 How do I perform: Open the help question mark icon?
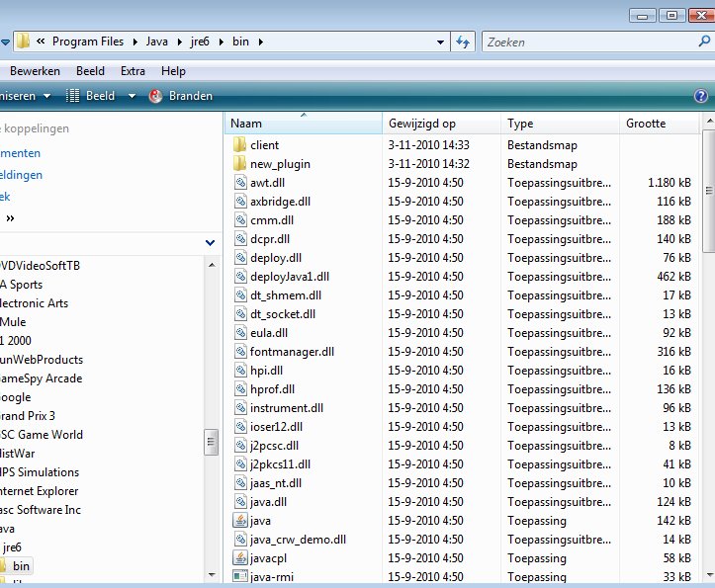pos(701,96)
